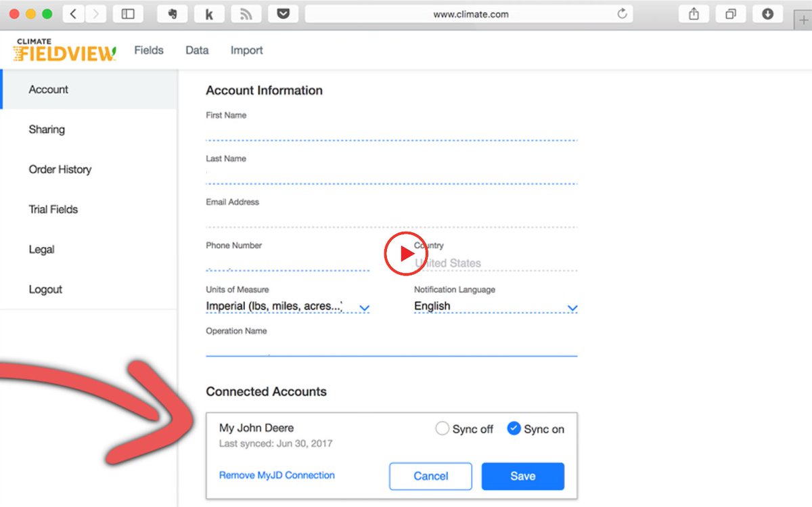Click the Cancel button
The width and height of the screenshot is (812, 507).
click(x=430, y=476)
